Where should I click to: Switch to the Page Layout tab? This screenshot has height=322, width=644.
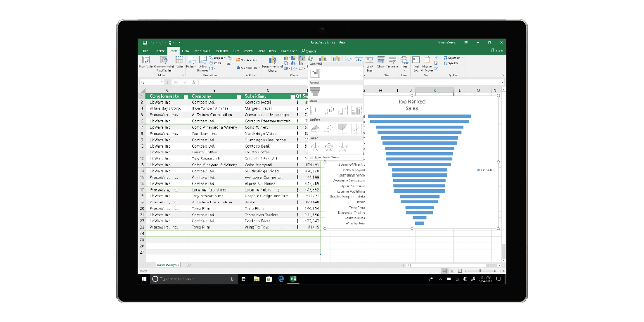(x=202, y=50)
